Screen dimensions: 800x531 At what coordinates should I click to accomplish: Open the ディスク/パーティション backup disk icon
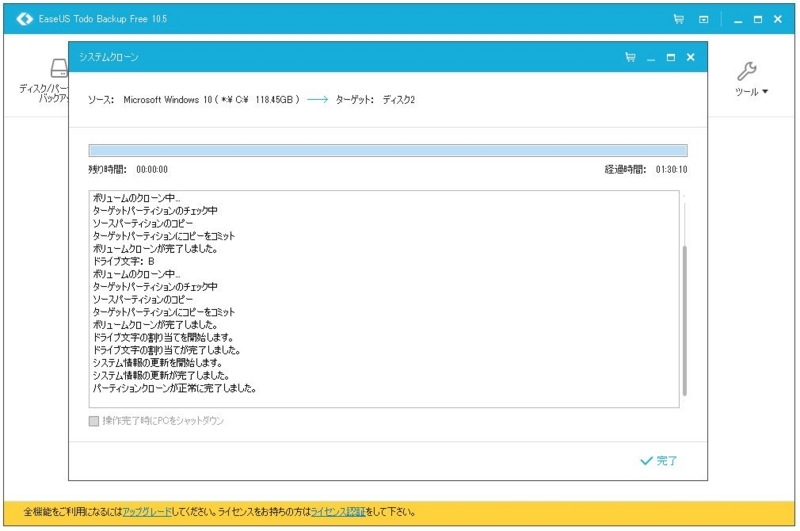(59, 68)
